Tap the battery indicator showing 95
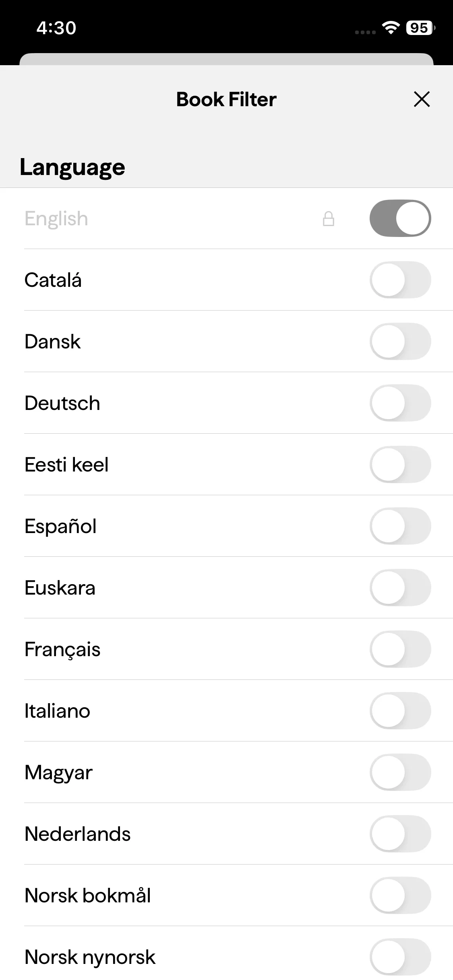 pos(420,28)
